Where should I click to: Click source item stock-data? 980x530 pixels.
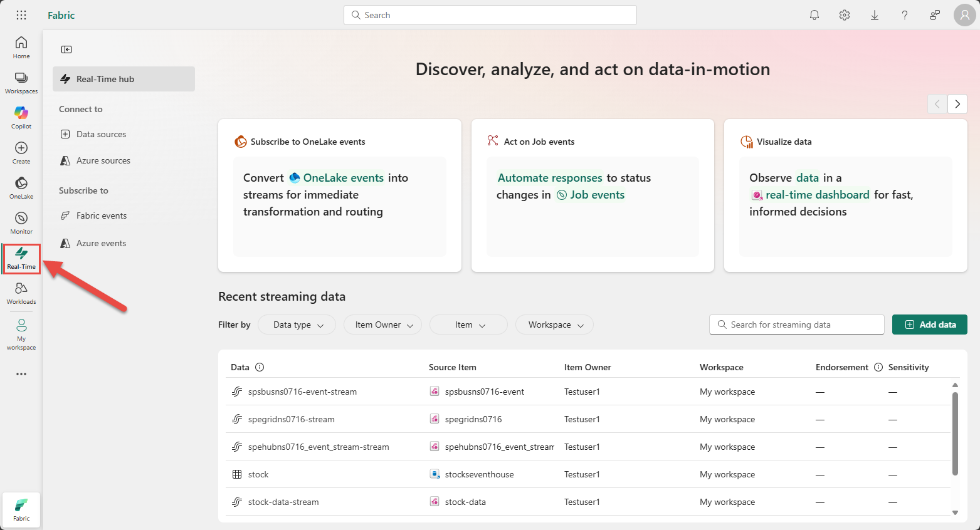coord(465,502)
